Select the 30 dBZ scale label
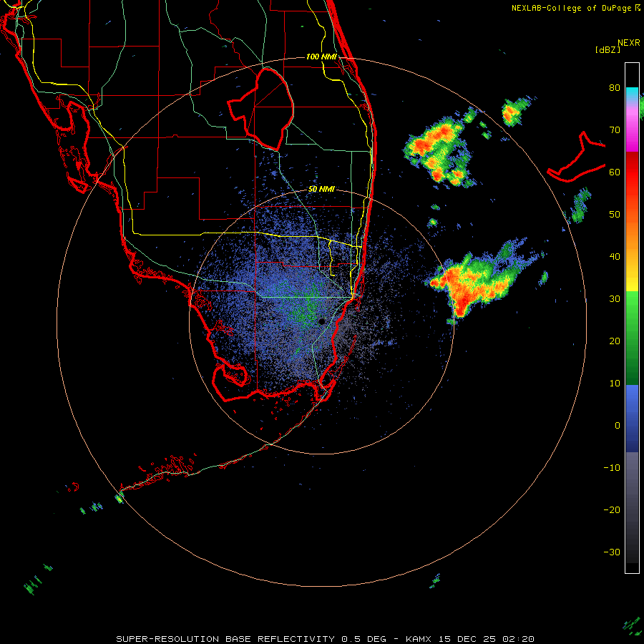The height and width of the screenshot is (644, 644). coord(615,299)
